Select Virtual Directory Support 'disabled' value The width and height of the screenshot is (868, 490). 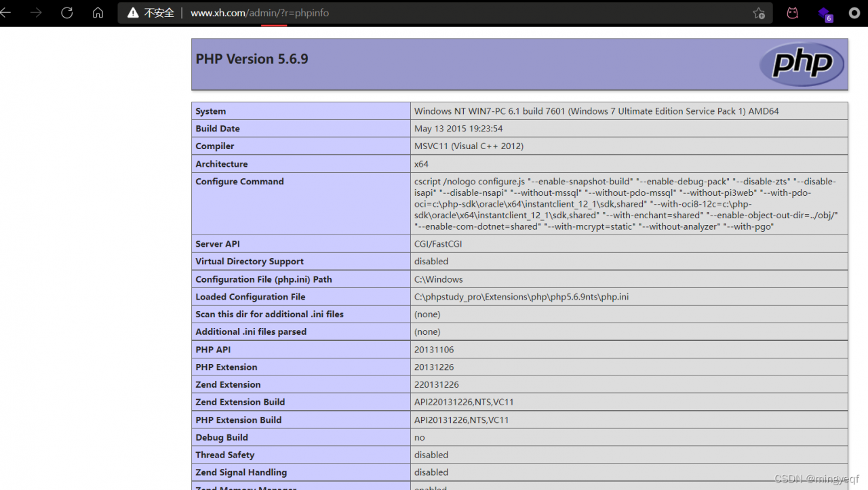(x=431, y=262)
